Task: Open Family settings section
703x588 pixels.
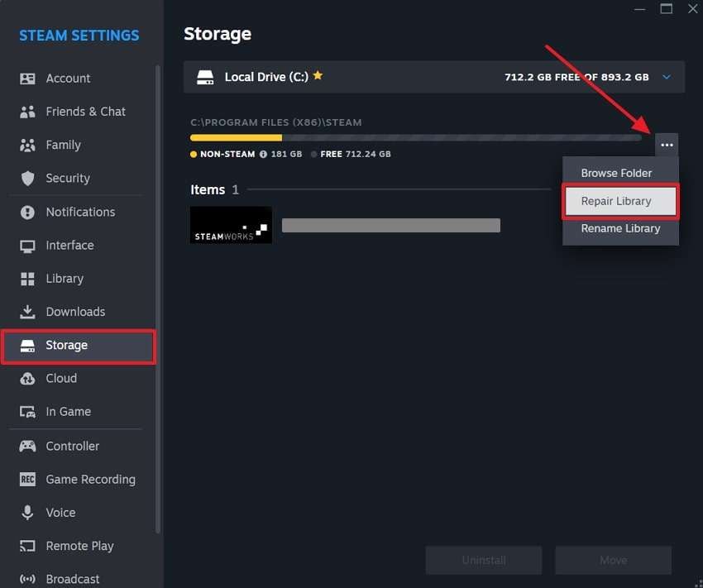Action: coord(79,146)
